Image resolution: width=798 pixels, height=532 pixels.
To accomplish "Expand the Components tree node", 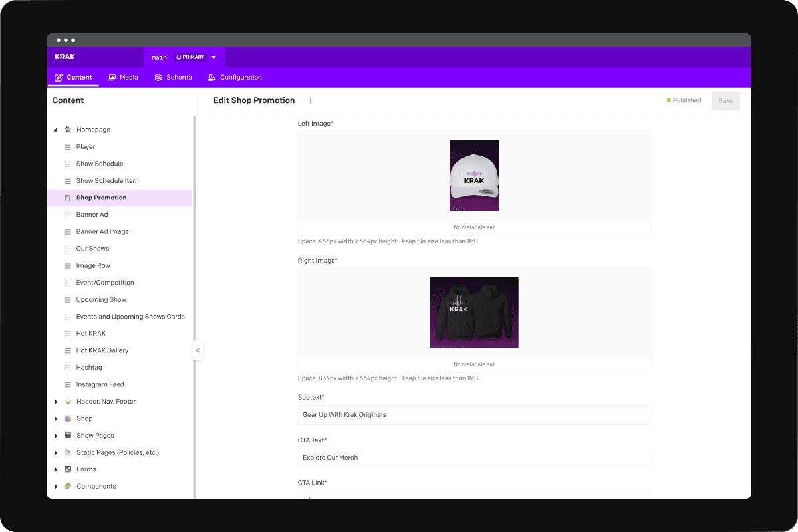I will (x=56, y=486).
